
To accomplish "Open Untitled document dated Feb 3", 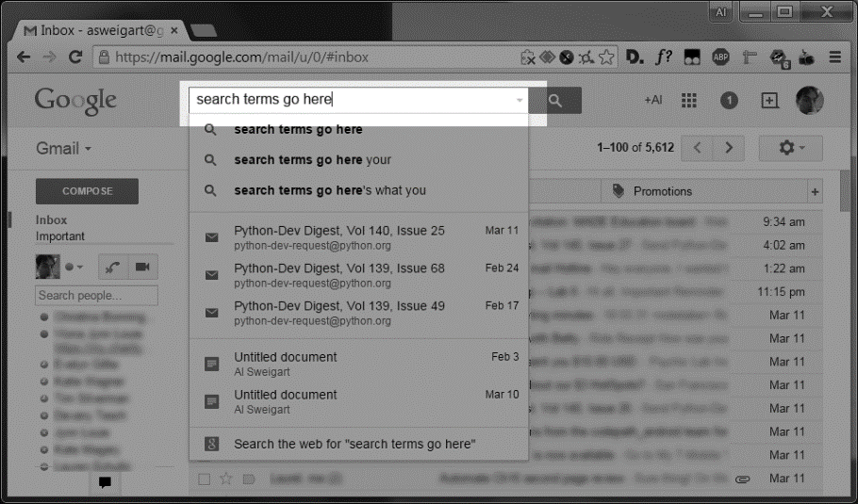I will click(358, 364).
